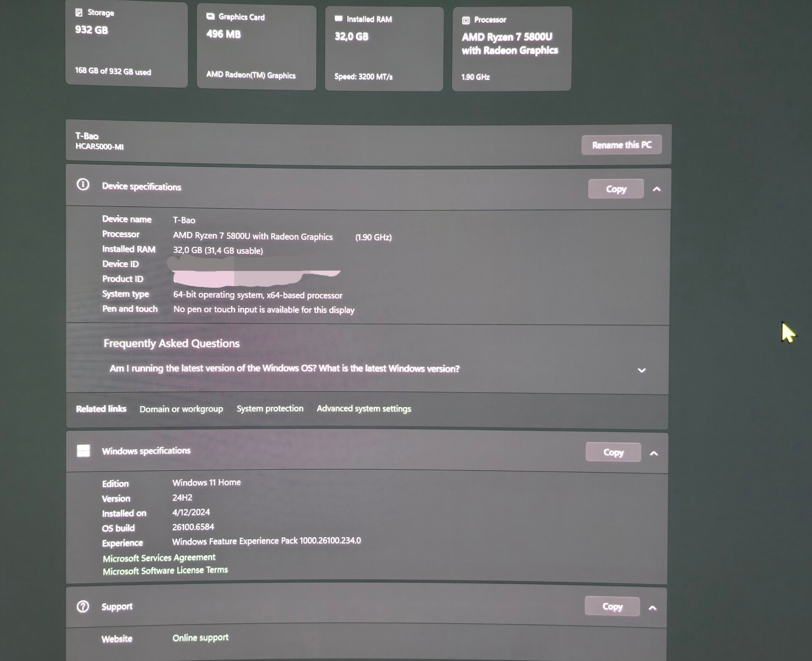Click the Graphics Card icon
Image resolution: width=812 pixels, height=661 pixels.
[210, 16]
